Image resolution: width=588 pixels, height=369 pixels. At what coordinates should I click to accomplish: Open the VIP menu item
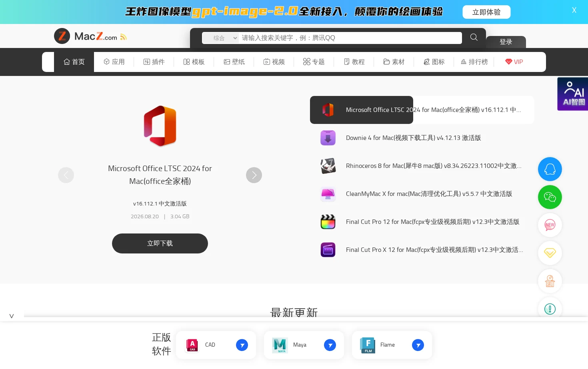pos(514,62)
